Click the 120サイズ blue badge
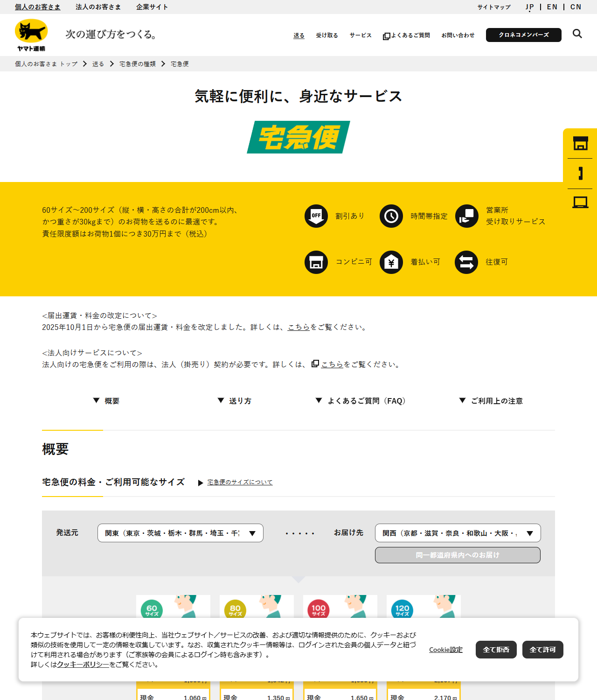 [x=402, y=610]
